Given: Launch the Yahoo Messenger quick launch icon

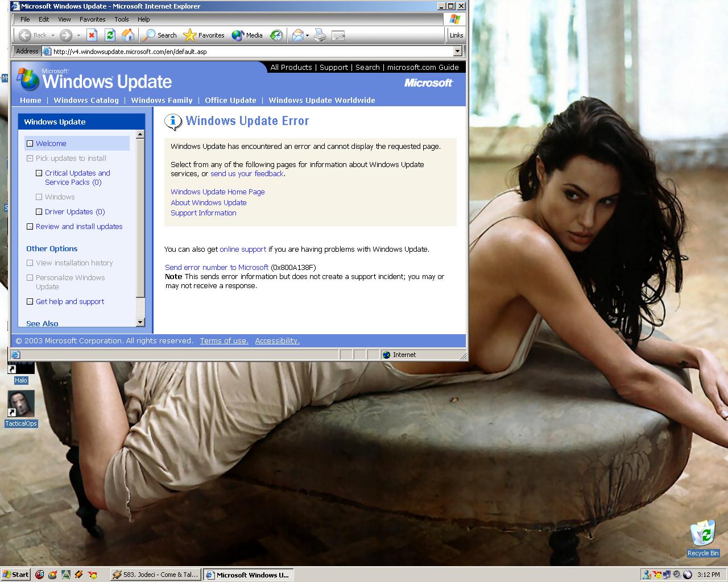Looking at the screenshot, I should pos(93,575).
